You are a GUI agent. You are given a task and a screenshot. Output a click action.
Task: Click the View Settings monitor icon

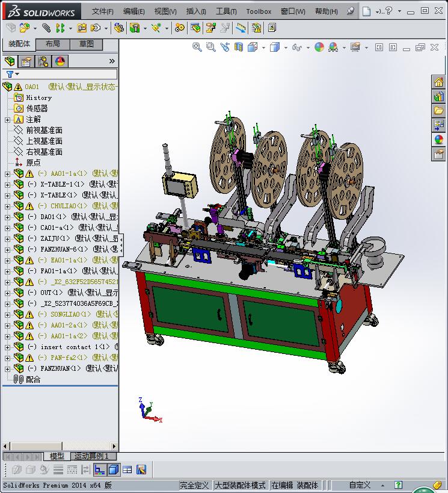click(355, 47)
